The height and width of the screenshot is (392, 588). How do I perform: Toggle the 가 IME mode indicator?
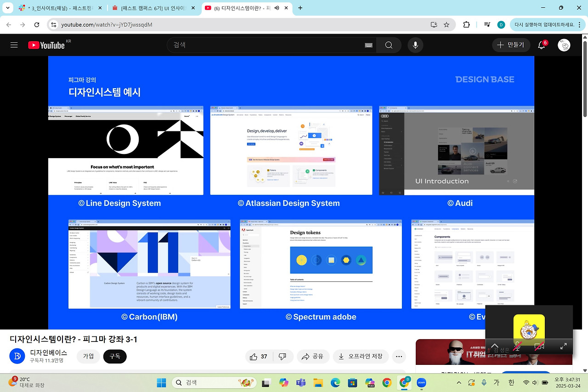(x=497, y=382)
